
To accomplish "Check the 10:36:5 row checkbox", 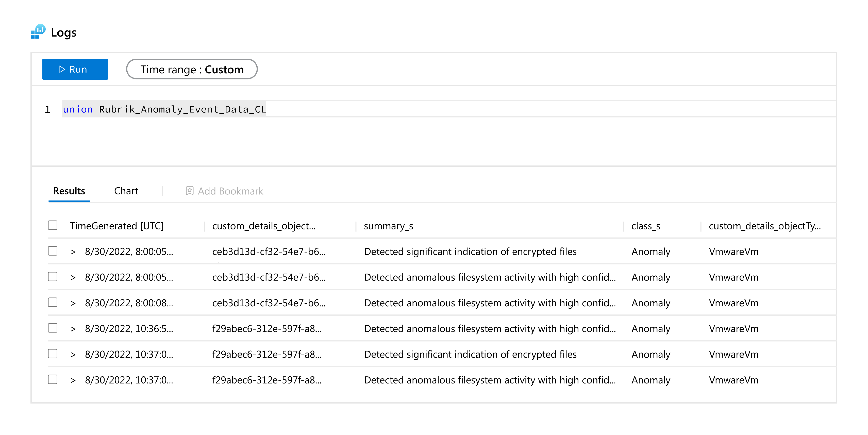I will [x=53, y=328].
